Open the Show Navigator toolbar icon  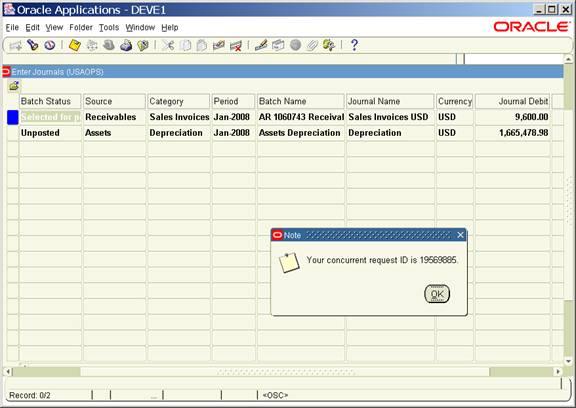50,45
